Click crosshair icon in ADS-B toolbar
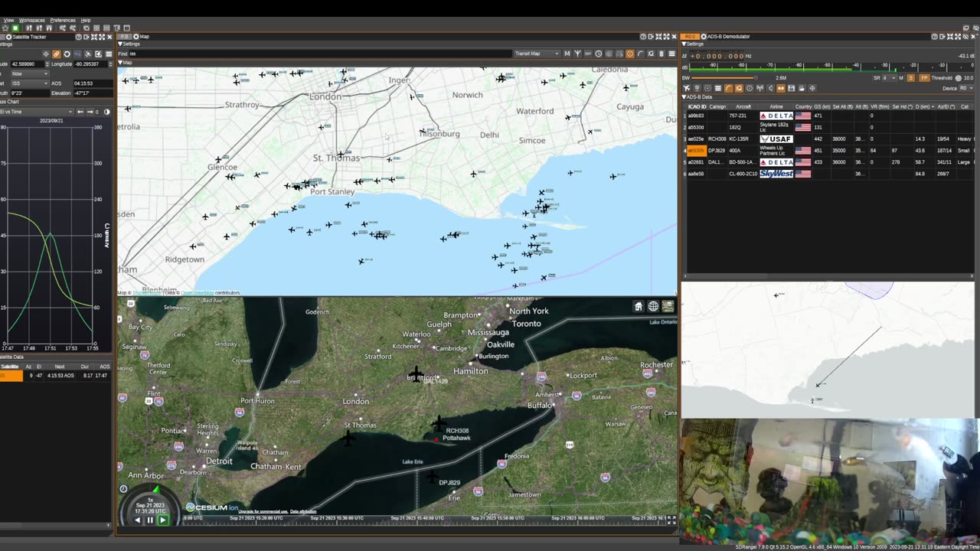Image resolution: width=980 pixels, height=551 pixels. click(x=812, y=88)
